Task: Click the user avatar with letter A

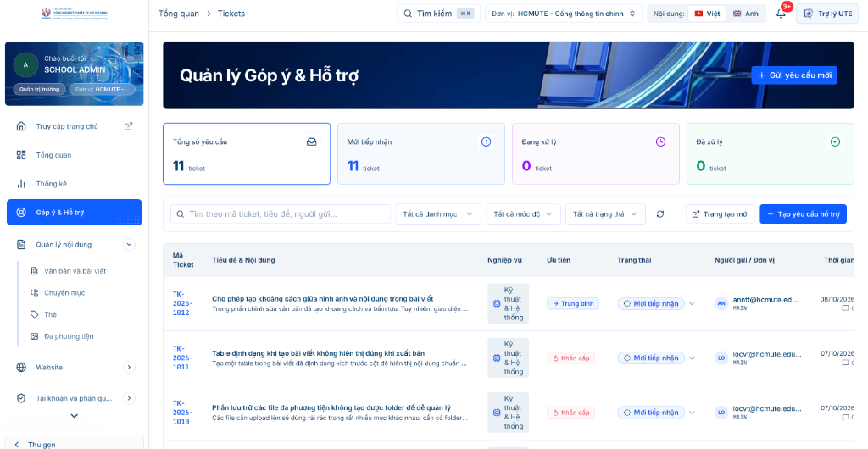Action: pos(25,64)
